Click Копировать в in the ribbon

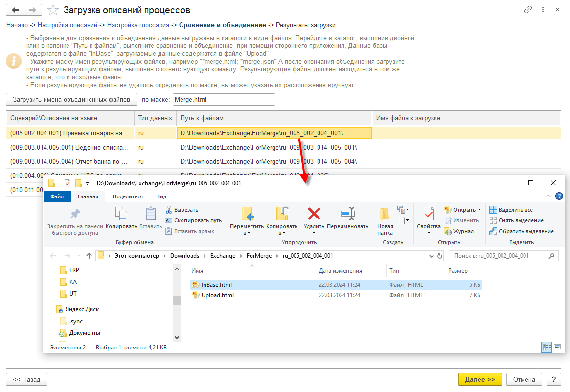(282, 220)
